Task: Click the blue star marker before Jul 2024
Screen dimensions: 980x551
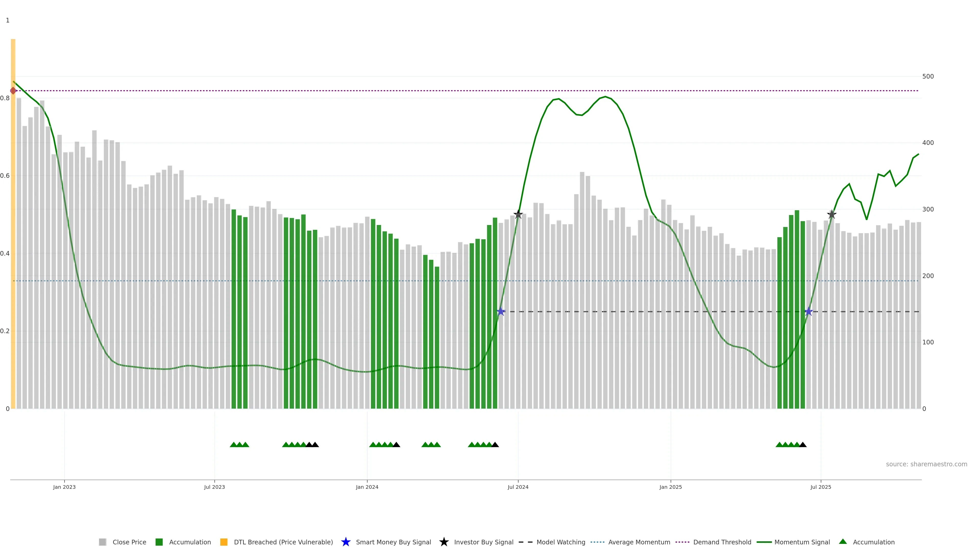Action: (501, 311)
